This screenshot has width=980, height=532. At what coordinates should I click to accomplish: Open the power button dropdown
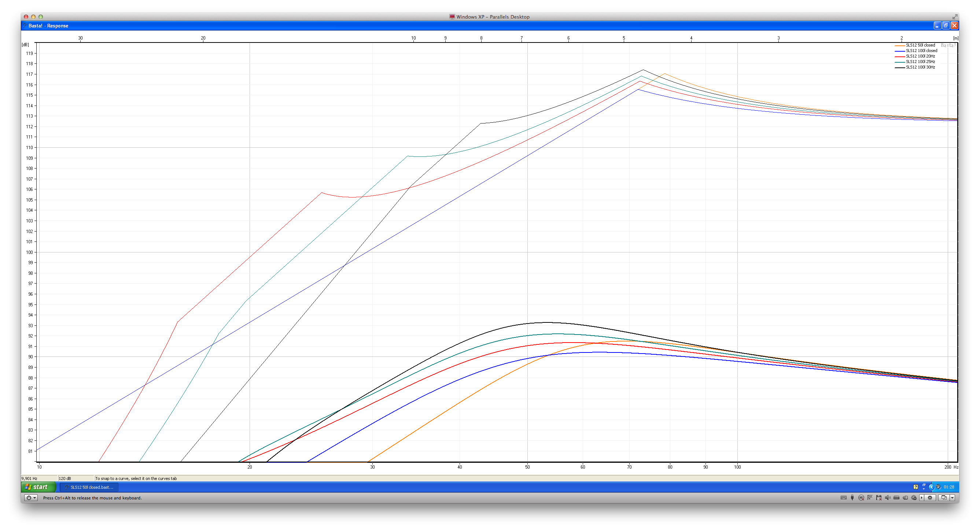click(31, 498)
